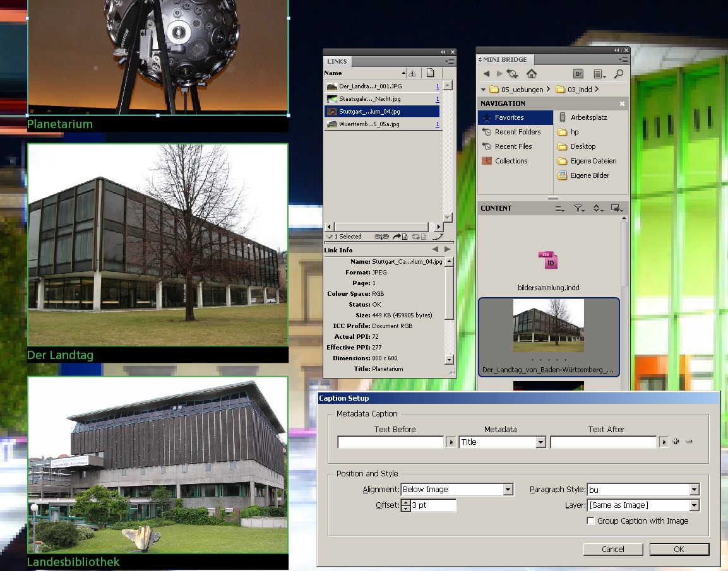Click OK in Caption Setup dialog
Screen dimensions: 728x571
point(679,549)
